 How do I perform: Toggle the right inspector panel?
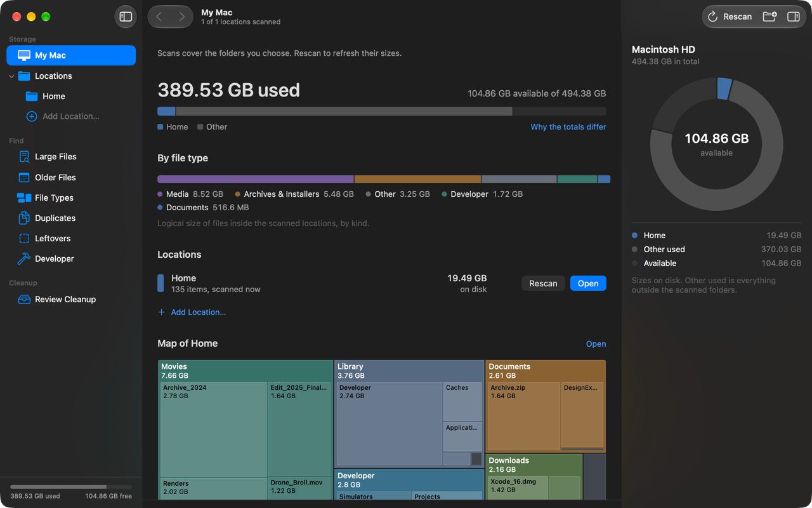tap(794, 17)
